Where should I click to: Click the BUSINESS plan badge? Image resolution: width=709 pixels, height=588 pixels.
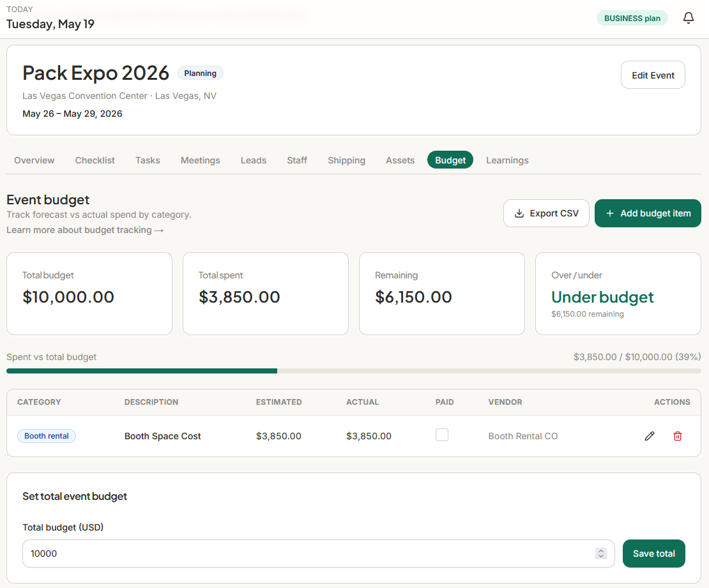click(x=632, y=18)
